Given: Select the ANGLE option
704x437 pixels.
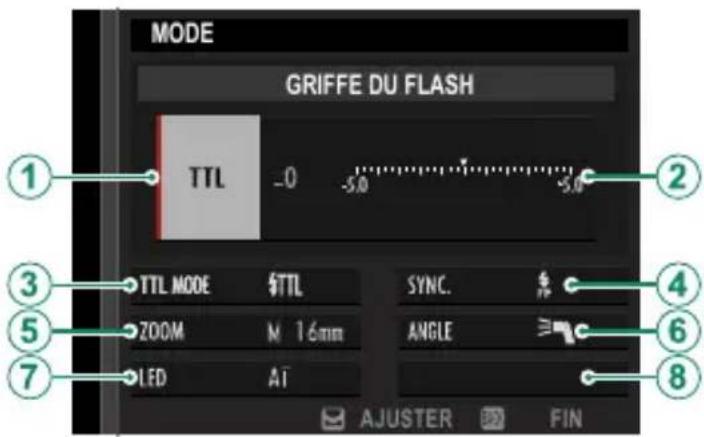Looking at the screenshot, I should (513, 332).
